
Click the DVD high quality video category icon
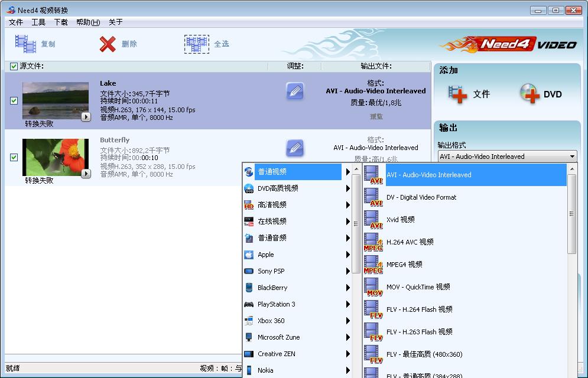[249, 188]
